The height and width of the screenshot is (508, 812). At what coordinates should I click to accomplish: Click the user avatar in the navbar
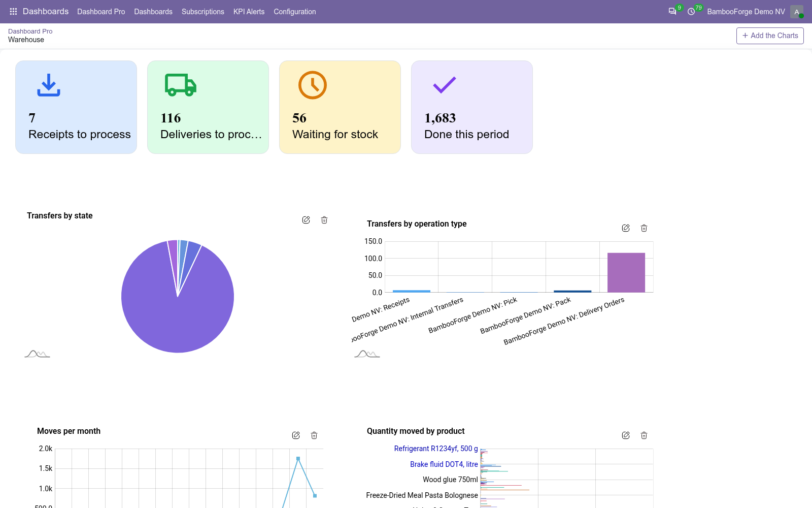click(x=797, y=12)
